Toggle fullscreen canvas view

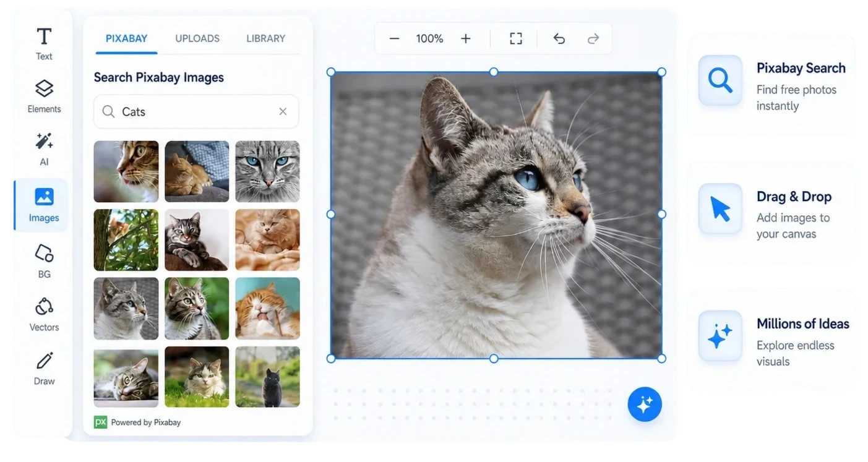(x=516, y=38)
